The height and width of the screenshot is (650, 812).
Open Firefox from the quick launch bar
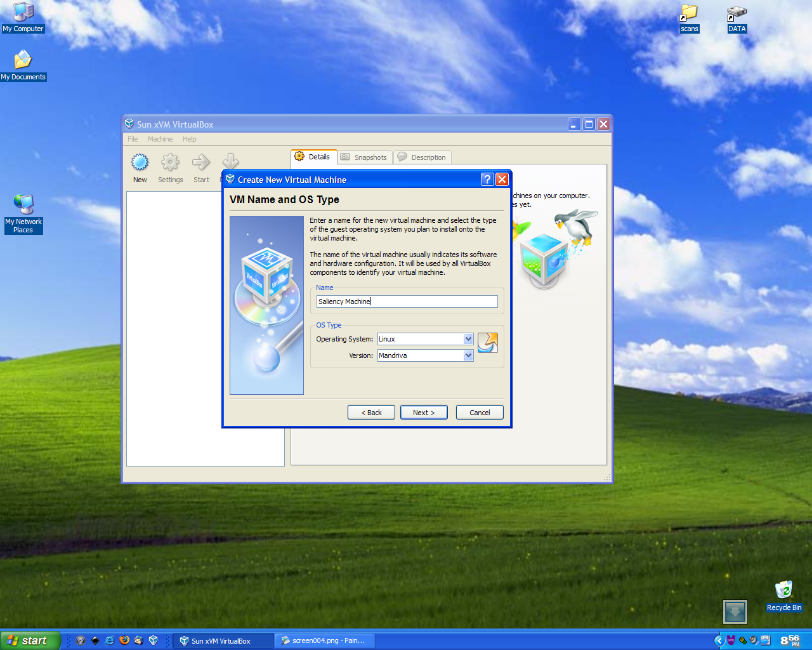tap(124, 640)
